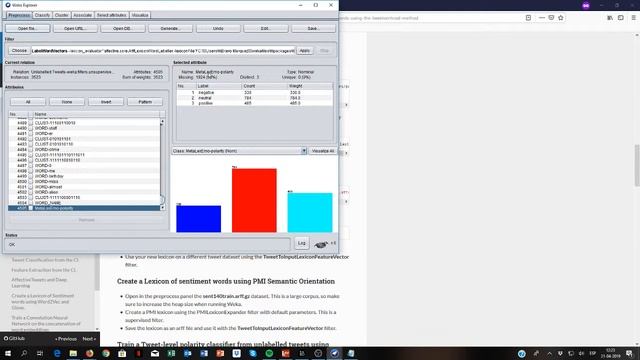The height and width of the screenshot is (360, 640).
Task: Click the Generate... button
Action: 171,29
